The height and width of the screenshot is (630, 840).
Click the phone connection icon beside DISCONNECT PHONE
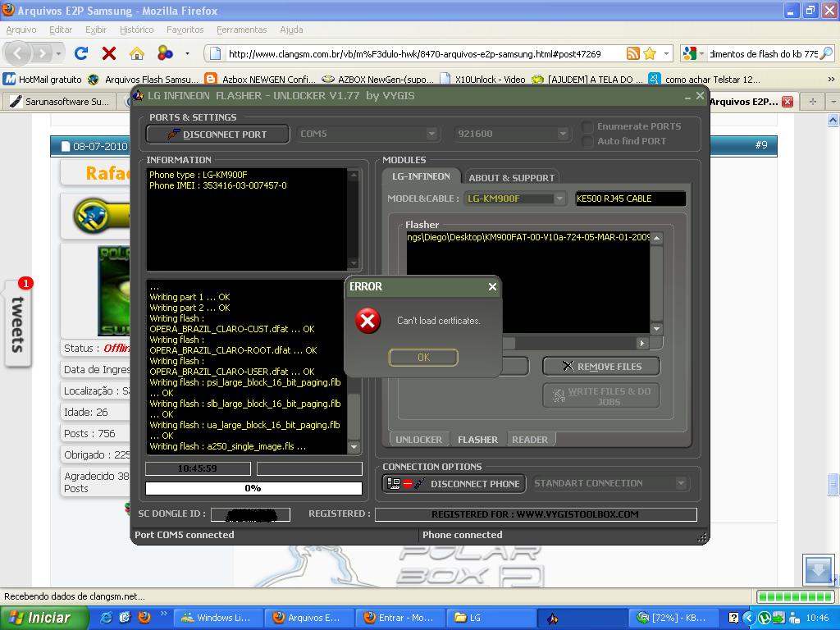pyautogui.click(x=405, y=484)
